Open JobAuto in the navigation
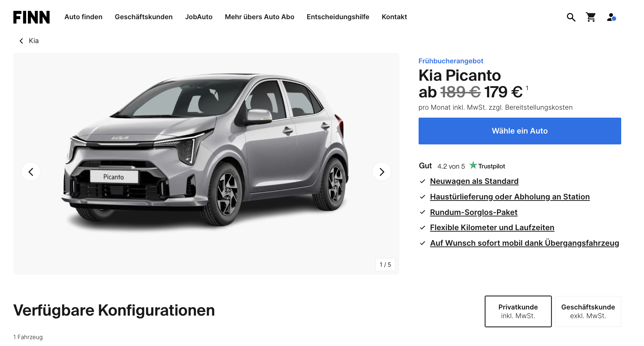644x346 pixels. click(x=199, y=17)
